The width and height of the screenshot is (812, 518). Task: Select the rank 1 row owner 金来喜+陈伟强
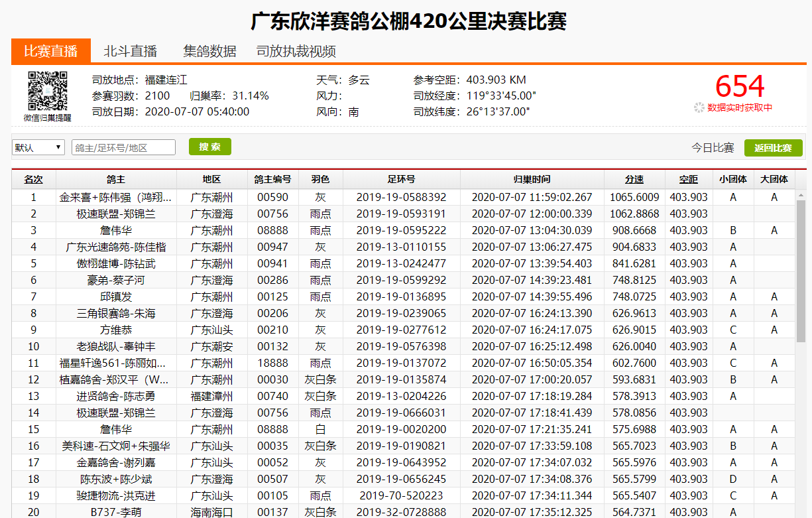click(x=116, y=197)
